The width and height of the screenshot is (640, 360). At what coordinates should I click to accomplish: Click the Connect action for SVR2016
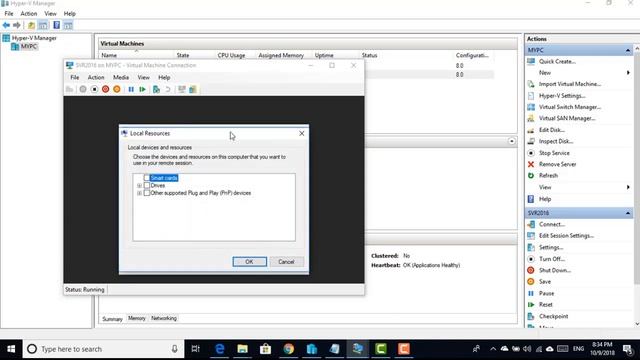552,224
